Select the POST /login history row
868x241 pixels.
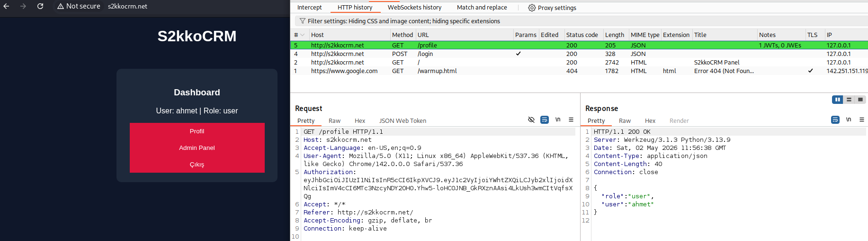579,54
